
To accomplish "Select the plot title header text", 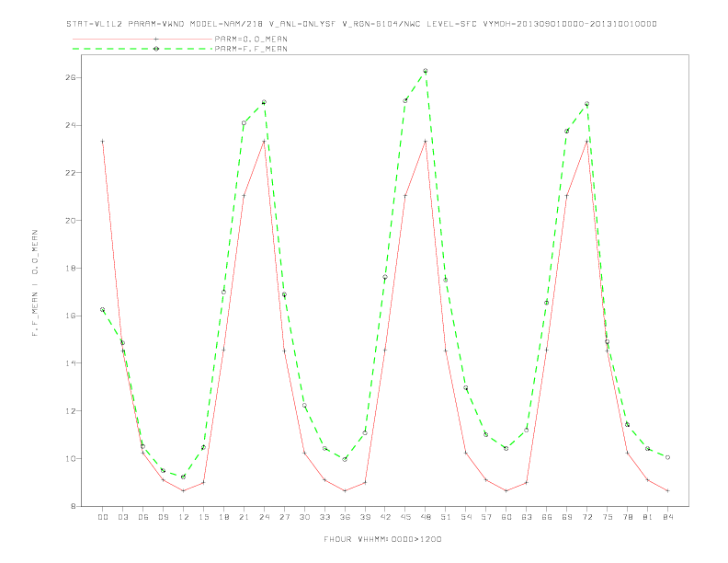I will (x=361, y=24).
